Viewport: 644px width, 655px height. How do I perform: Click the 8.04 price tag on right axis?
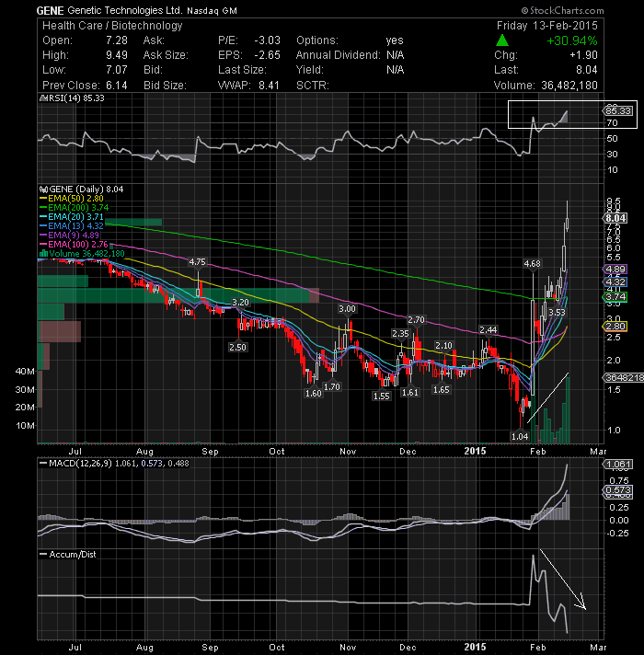pyautogui.click(x=615, y=218)
